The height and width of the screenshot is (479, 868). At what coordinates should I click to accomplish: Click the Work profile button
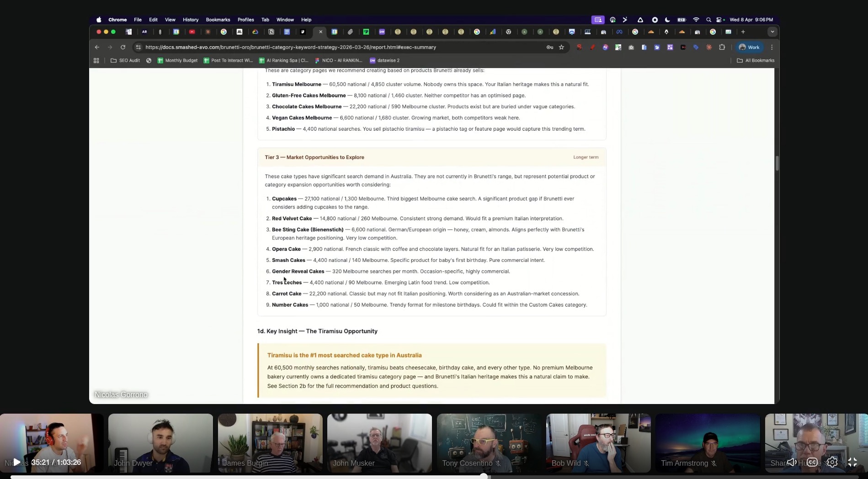tap(750, 47)
